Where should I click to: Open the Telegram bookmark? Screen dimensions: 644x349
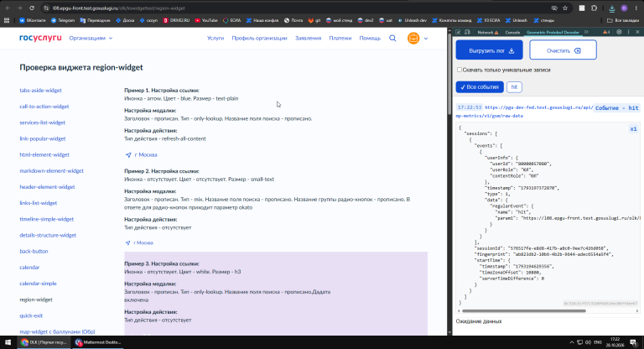tap(63, 20)
